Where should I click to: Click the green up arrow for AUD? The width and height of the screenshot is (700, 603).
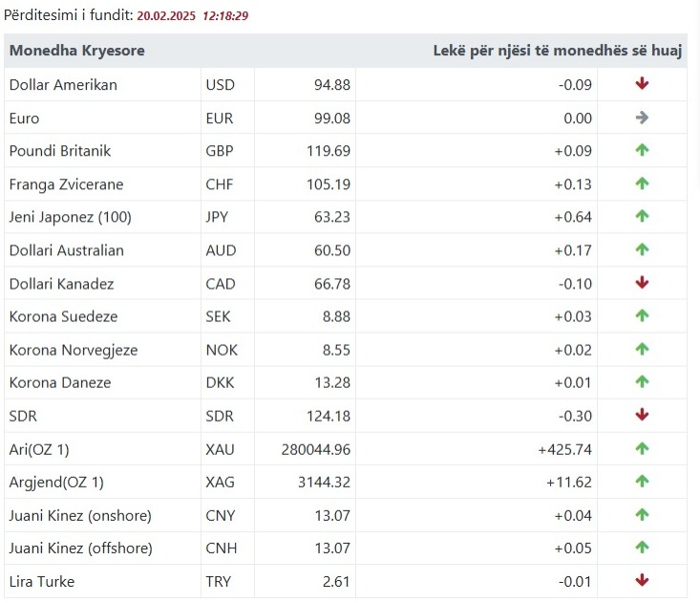pyautogui.click(x=642, y=249)
